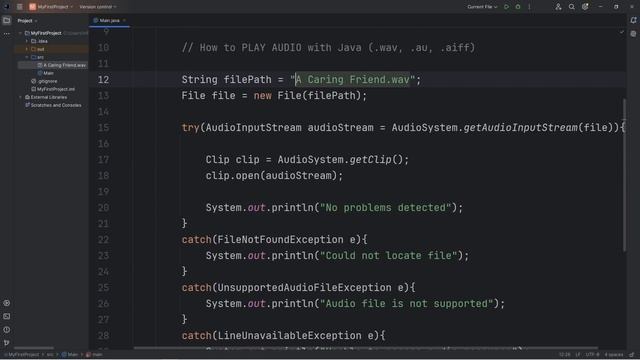
Task: Open the MyFirstProject project dropdown
Action: (51, 7)
